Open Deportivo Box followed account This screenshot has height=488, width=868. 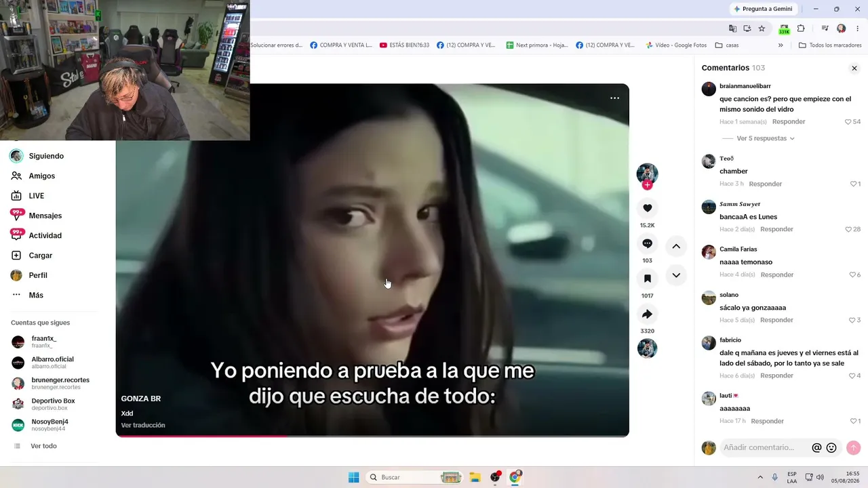click(x=53, y=404)
